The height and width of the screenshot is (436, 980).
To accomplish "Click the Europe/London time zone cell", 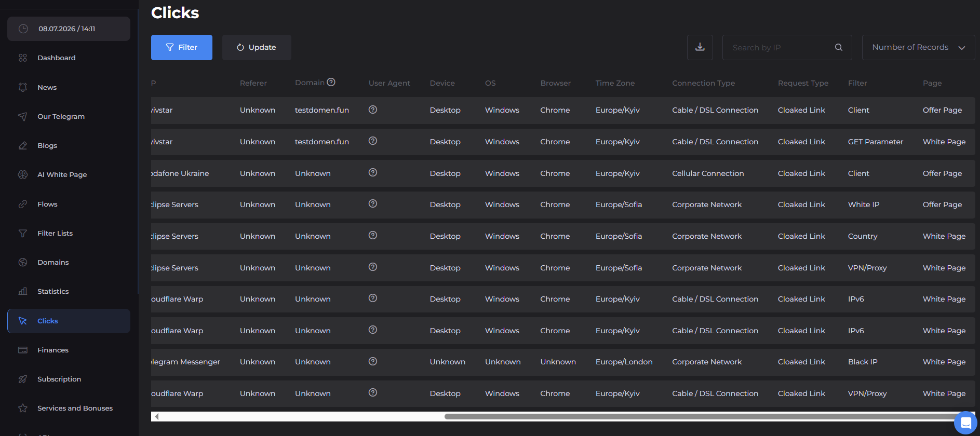I will pyautogui.click(x=624, y=362).
